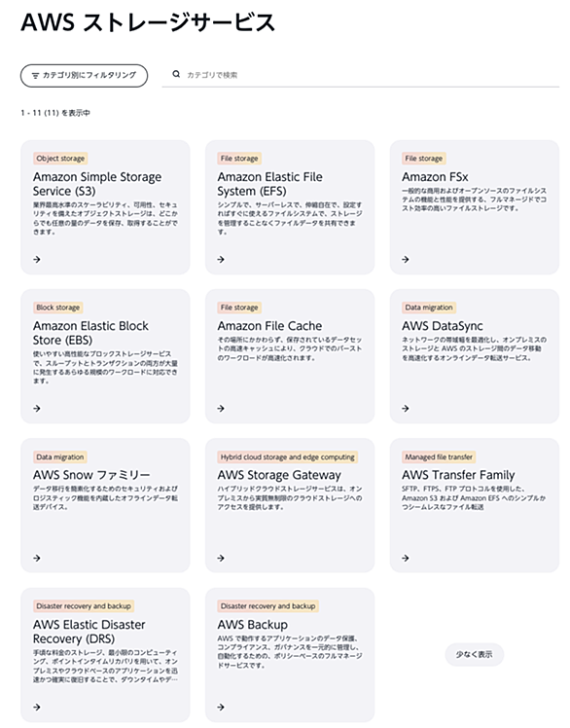
Task: Click the arrow icon on Amazon S3 card
Action: pos(37,260)
